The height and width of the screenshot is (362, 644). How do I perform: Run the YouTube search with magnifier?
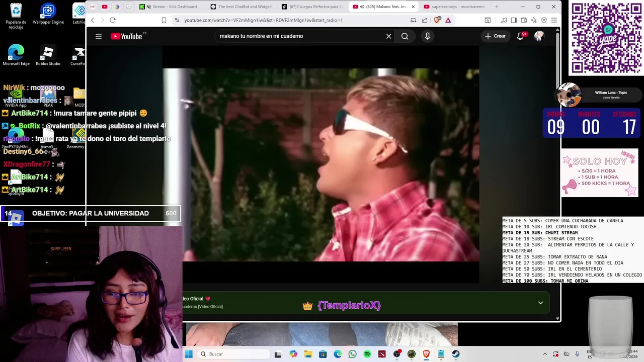[405, 36]
